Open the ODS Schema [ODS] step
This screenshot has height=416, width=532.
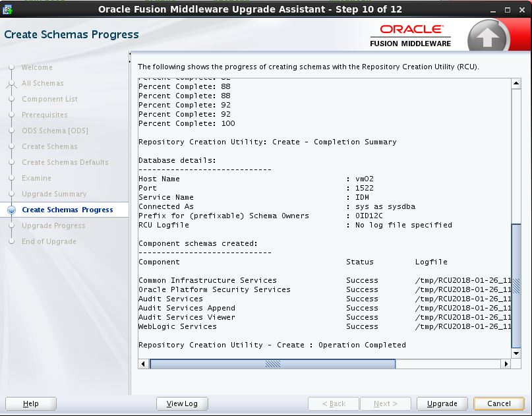pyautogui.click(x=55, y=131)
